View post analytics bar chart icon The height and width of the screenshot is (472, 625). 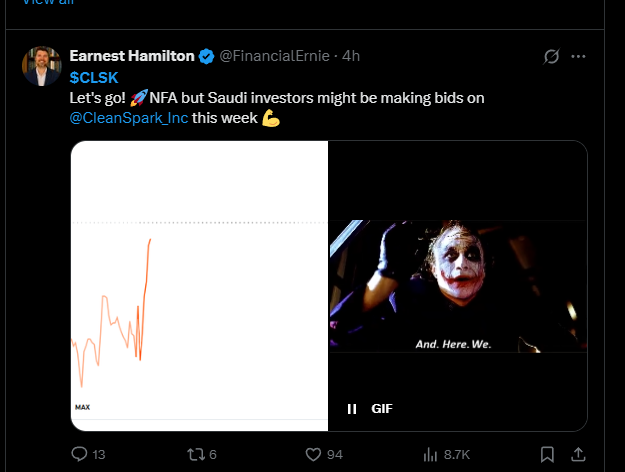430,454
